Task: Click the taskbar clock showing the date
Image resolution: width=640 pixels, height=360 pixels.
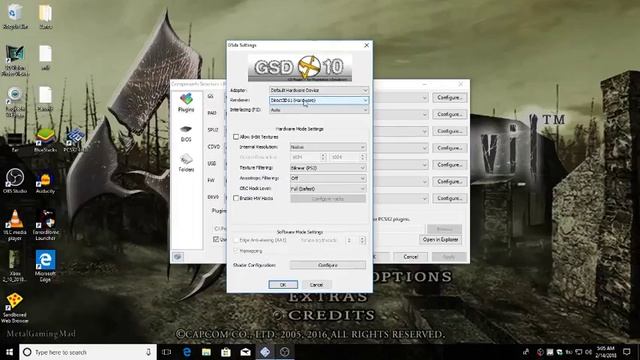Action: pos(606,352)
